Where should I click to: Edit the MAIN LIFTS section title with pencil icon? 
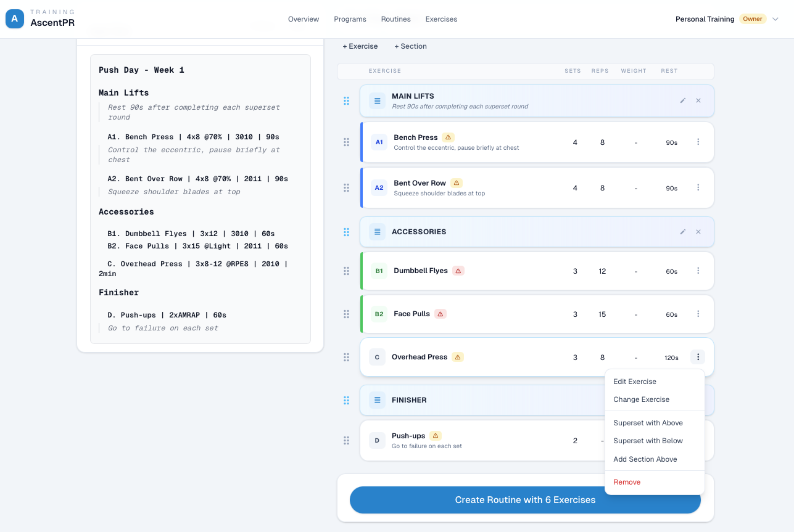[682, 100]
